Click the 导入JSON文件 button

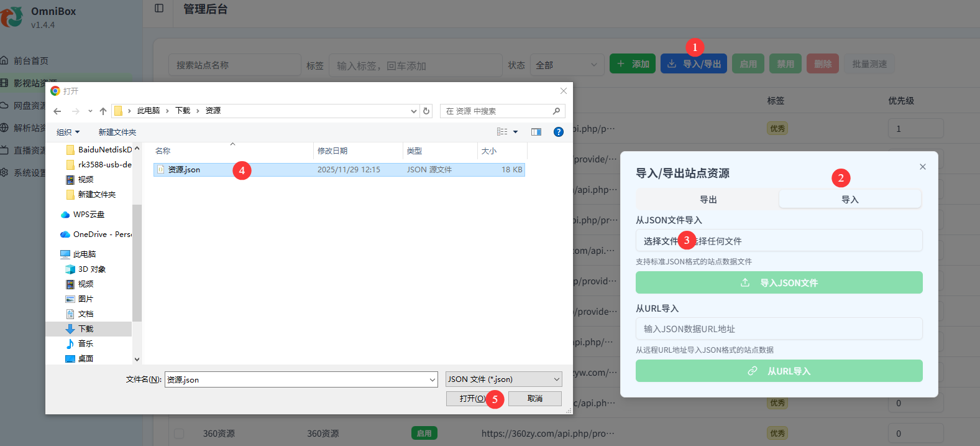click(779, 282)
